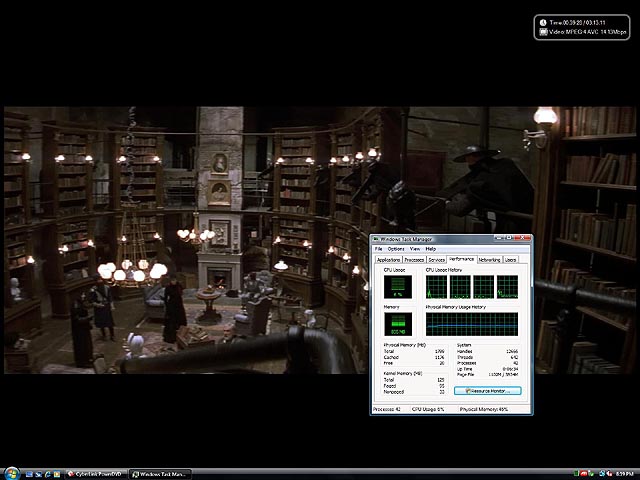This screenshot has height=480, width=640.
Task: Click the third CPU Usage History graph
Action: click(x=484, y=287)
